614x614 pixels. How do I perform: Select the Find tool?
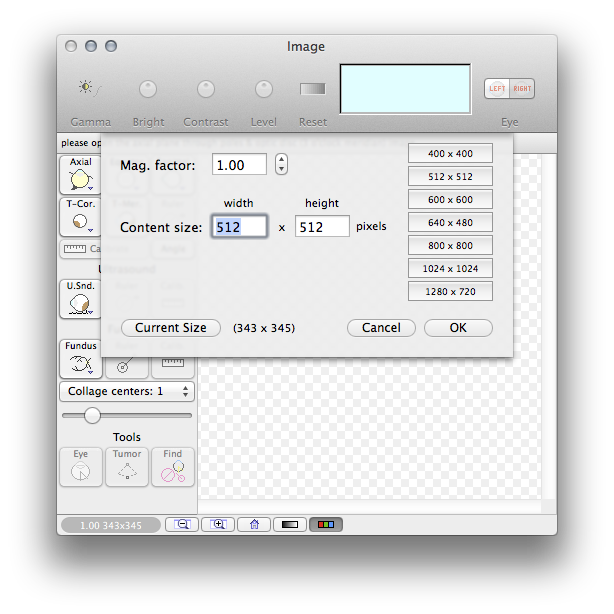(x=173, y=467)
